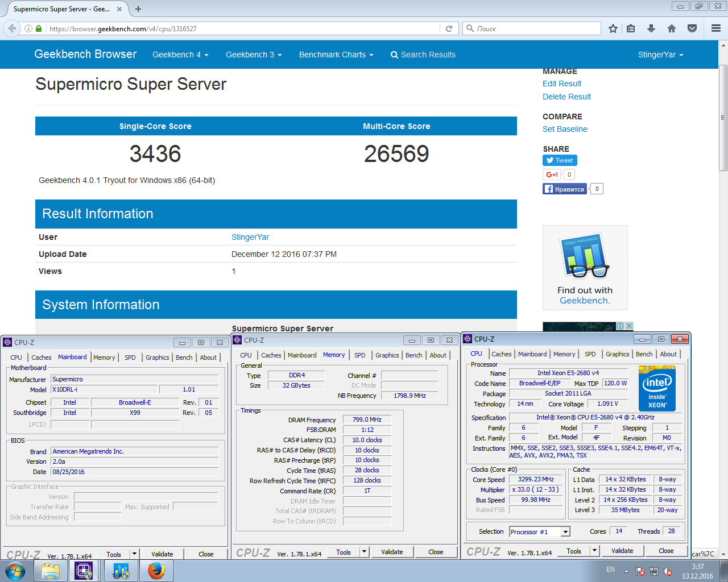The height and width of the screenshot is (582, 728).
Task: Open Tools dropdown arrow in CPU-Z CPU window
Action: [x=594, y=551]
